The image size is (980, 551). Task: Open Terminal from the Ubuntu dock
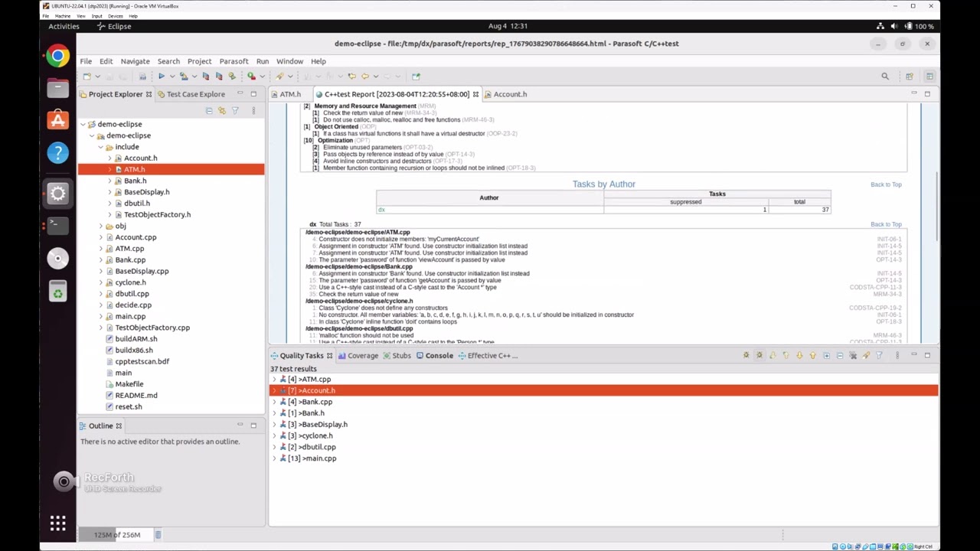click(57, 225)
